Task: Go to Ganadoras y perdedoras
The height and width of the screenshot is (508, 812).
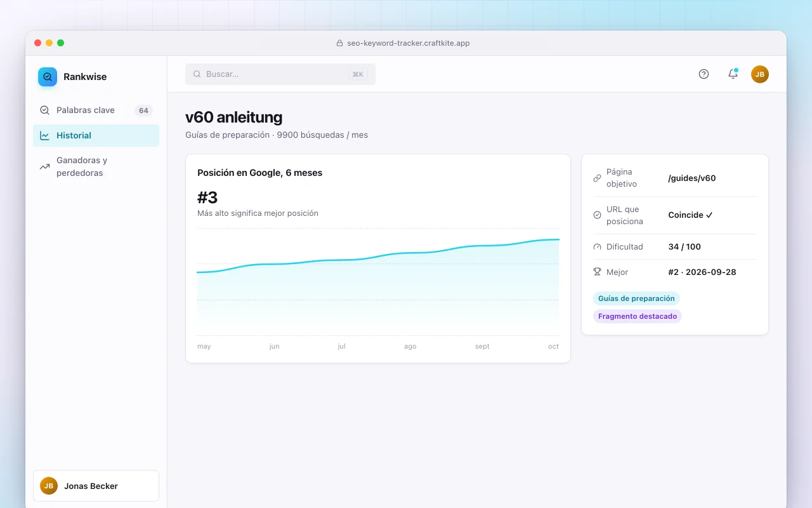Action: click(96, 166)
